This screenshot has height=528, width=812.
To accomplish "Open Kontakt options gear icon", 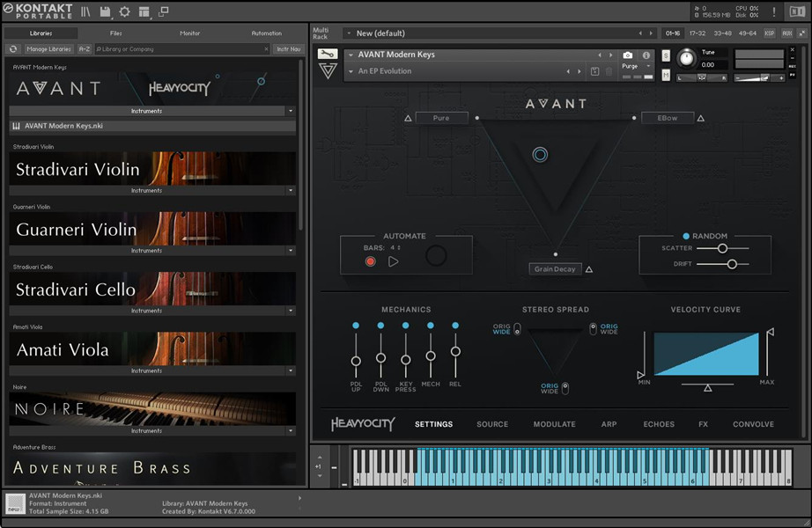I will pyautogui.click(x=124, y=11).
